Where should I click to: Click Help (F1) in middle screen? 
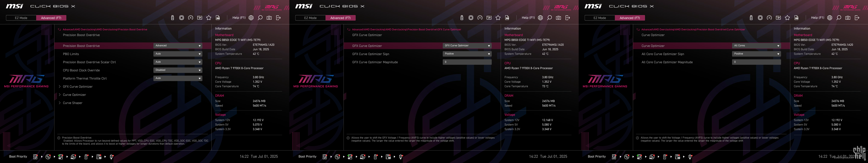tap(528, 18)
